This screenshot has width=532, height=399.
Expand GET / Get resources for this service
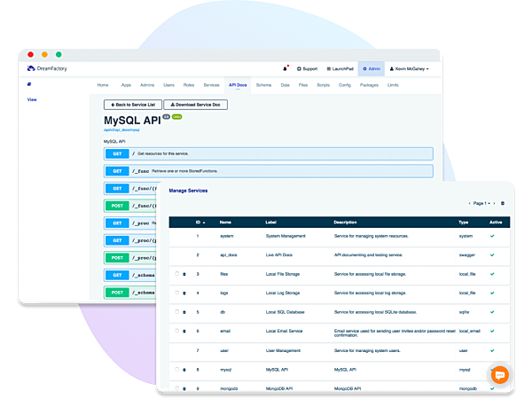pyautogui.click(x=269, y=153)
